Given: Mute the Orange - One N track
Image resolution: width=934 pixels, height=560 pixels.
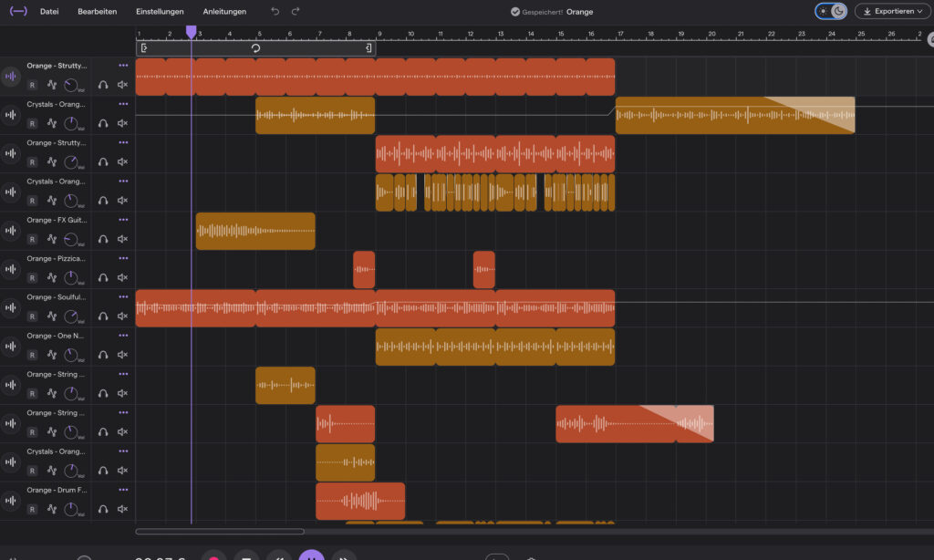Looking at the screenshot, I should point(123,355).
